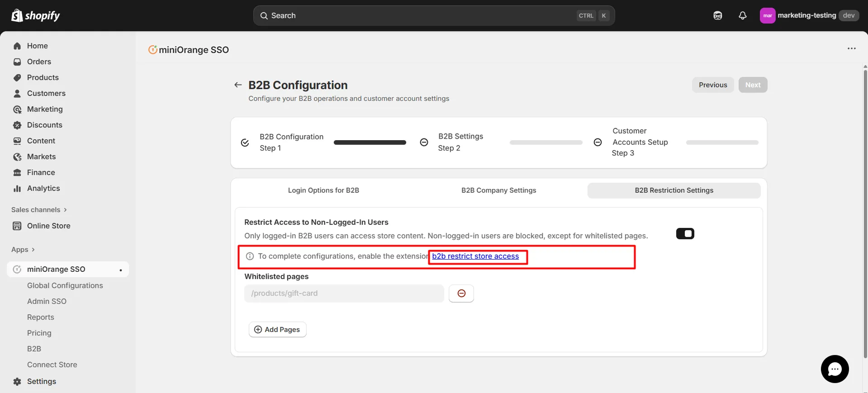The width and height of the screenshot is (868, 393).
Task: Click the Step 2 B2B Settings circle icon
Action: click(x=424, y=142)
